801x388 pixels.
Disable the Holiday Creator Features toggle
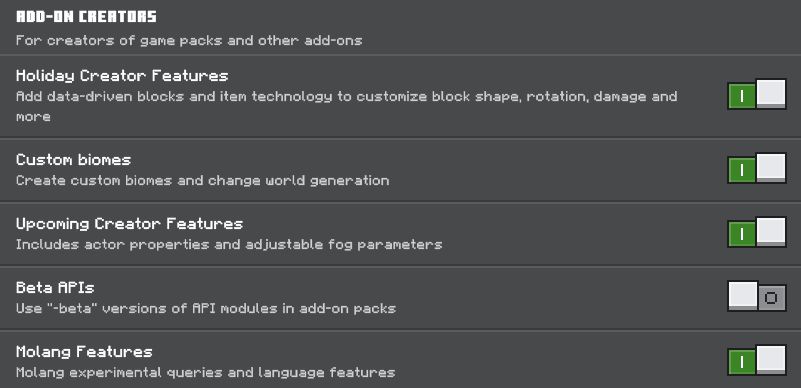[757, 94]
